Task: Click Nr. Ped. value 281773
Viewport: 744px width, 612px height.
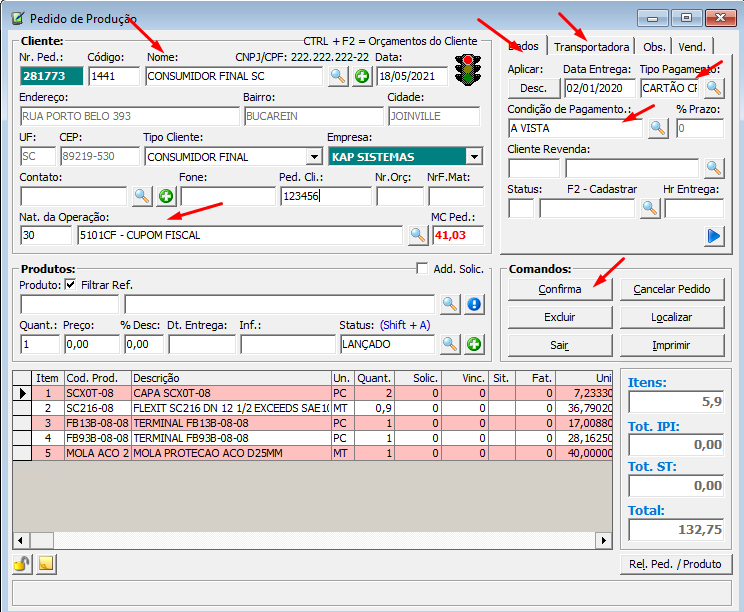Action: click(52, 76)
